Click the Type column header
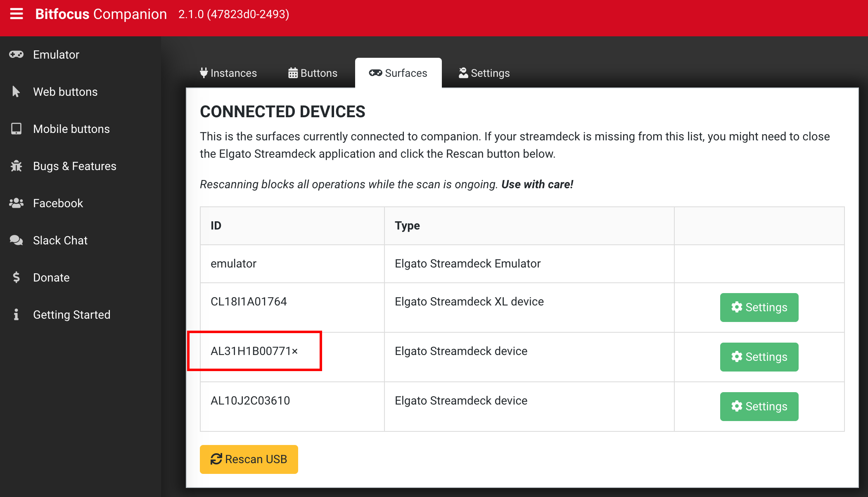The image size is (868, 497). (x=529, y=226)
